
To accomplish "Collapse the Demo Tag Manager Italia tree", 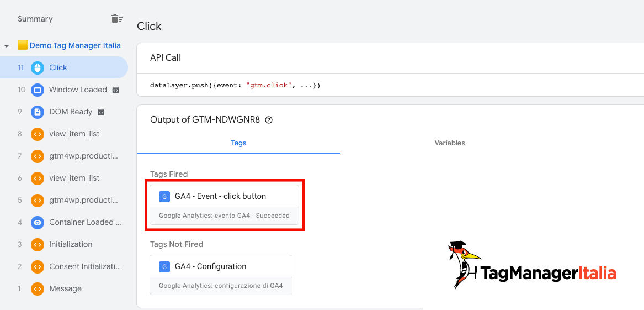I will click(7, 46).
